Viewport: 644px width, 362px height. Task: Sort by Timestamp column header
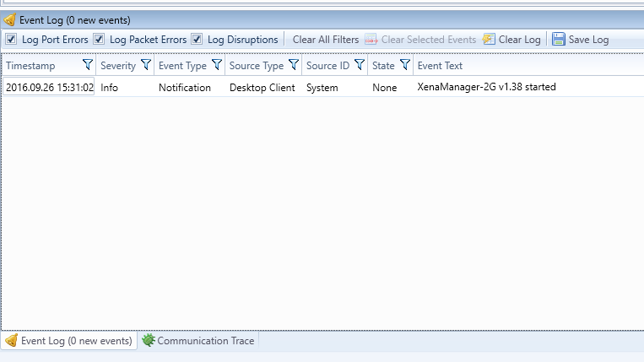coord(30,66)
